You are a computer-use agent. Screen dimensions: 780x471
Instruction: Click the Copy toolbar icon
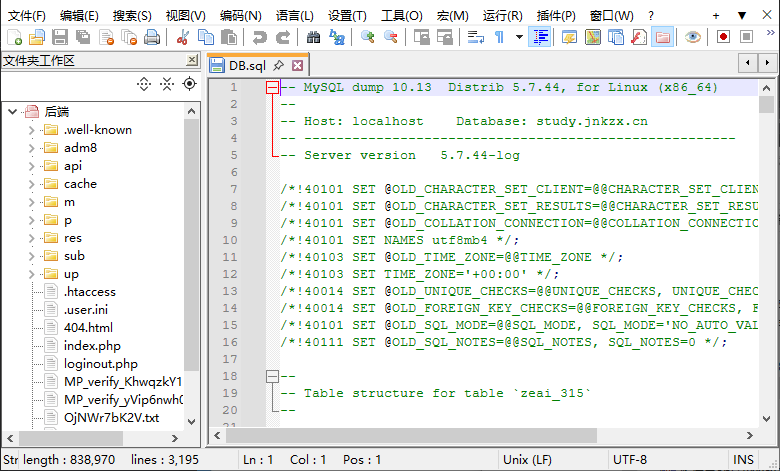coord(205,37)
